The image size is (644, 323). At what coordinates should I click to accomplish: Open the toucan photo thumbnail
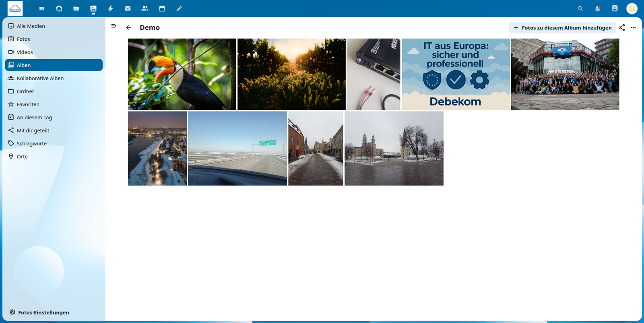(182, 74)
